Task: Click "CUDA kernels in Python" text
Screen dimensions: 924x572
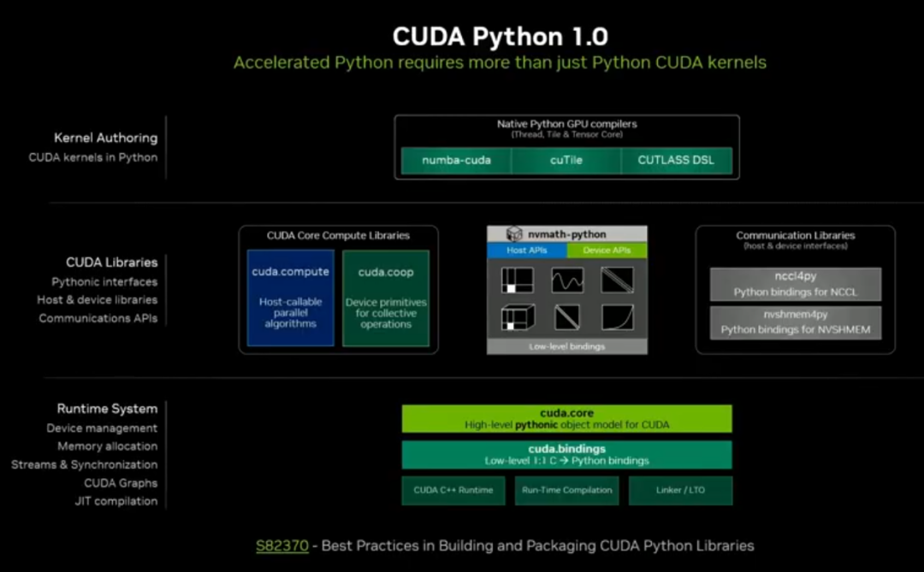Action: coord(93,157)
